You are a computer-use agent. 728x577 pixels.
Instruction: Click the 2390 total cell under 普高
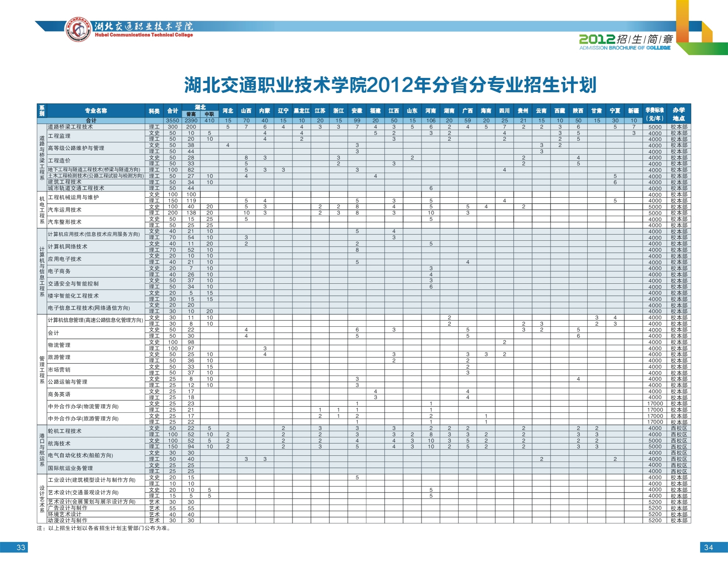(x=191, y=121)
